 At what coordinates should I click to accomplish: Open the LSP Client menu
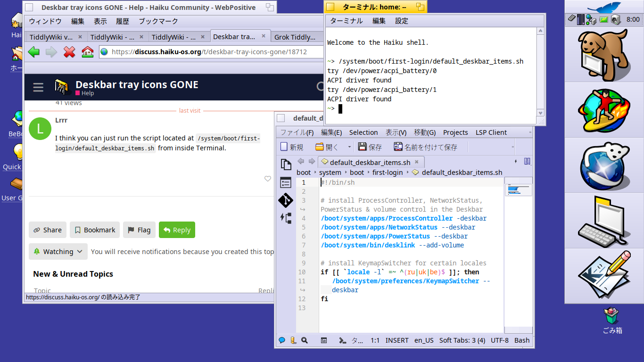491,132
